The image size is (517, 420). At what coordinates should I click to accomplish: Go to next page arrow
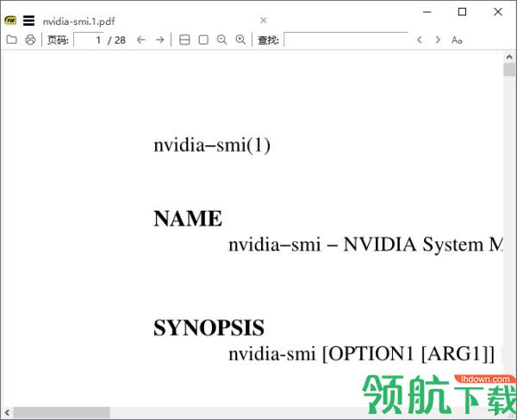tap(160, 40)
